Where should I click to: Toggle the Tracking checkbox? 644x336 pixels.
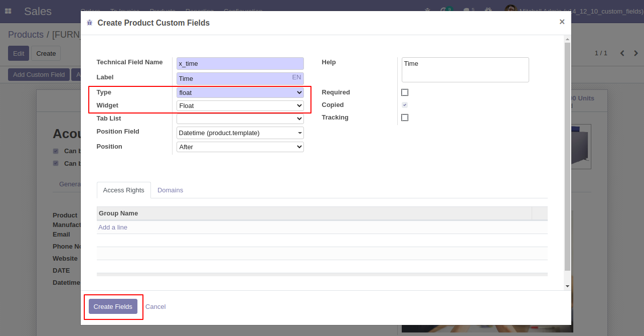[405, 118]
